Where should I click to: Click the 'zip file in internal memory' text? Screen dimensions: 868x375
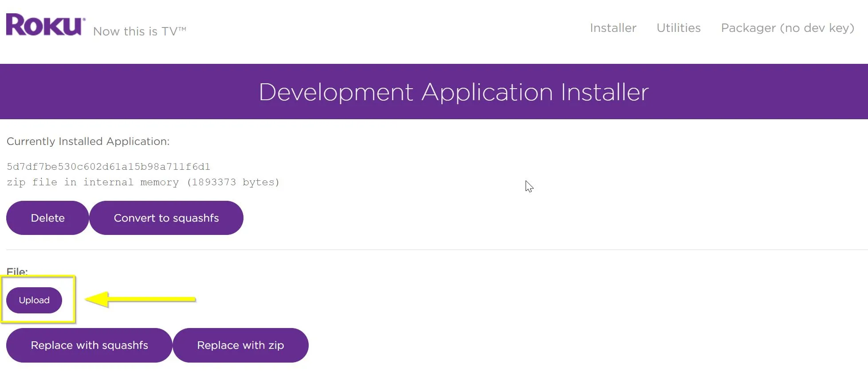pyautogui.click(x=143, y=182)
